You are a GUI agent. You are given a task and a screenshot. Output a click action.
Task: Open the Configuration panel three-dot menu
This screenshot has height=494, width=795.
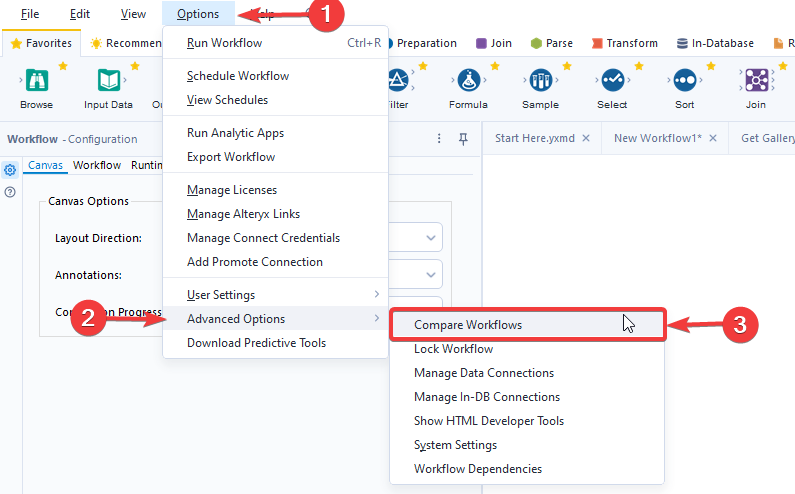[x=439, y=139]
